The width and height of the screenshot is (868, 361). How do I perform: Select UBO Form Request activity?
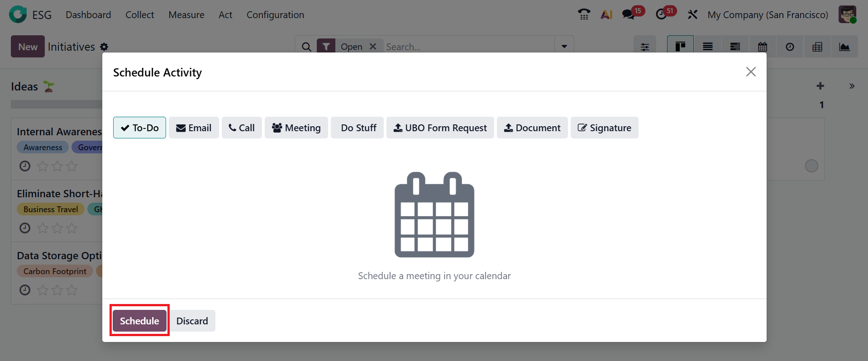[x=440, y=128]
